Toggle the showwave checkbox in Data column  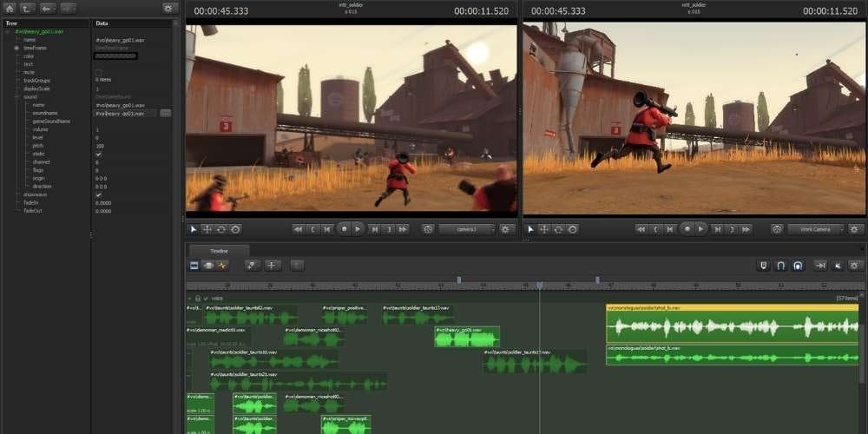click(x=99, y=194)
